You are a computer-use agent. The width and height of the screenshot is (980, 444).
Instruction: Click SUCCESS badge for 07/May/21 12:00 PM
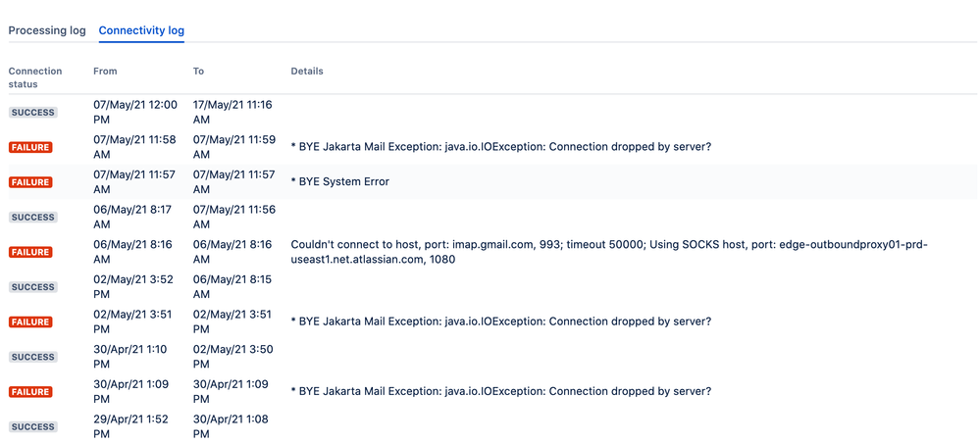(32, 113)
